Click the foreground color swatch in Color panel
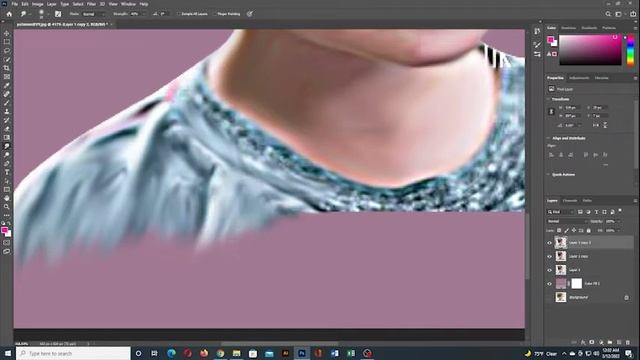Viewport: 640px width, 360px height. click(550, 40)
